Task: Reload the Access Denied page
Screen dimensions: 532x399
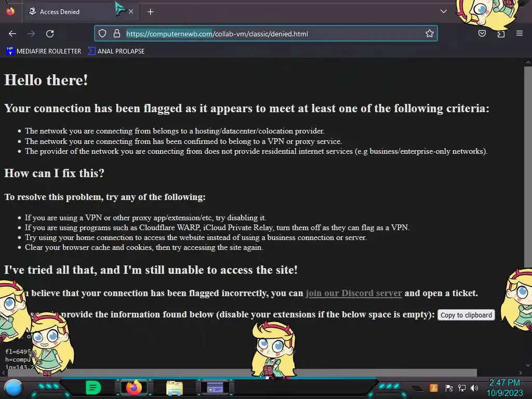Action: coord(50,34)
